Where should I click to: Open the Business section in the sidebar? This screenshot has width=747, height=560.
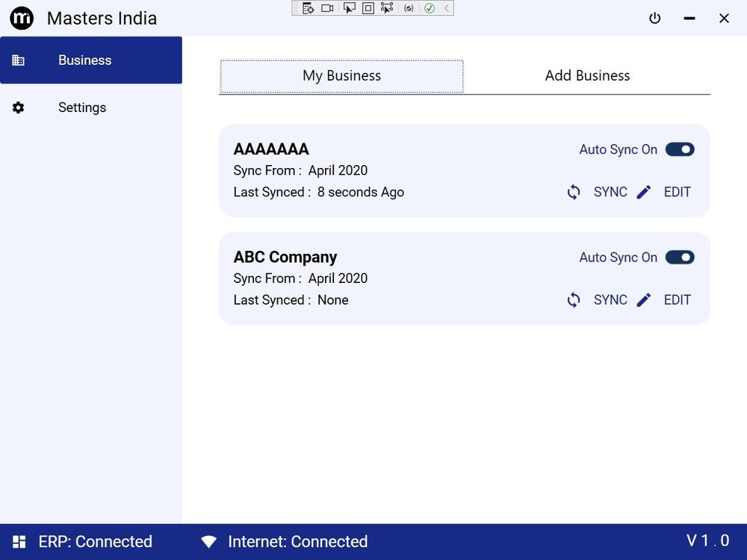pos(84,60)
